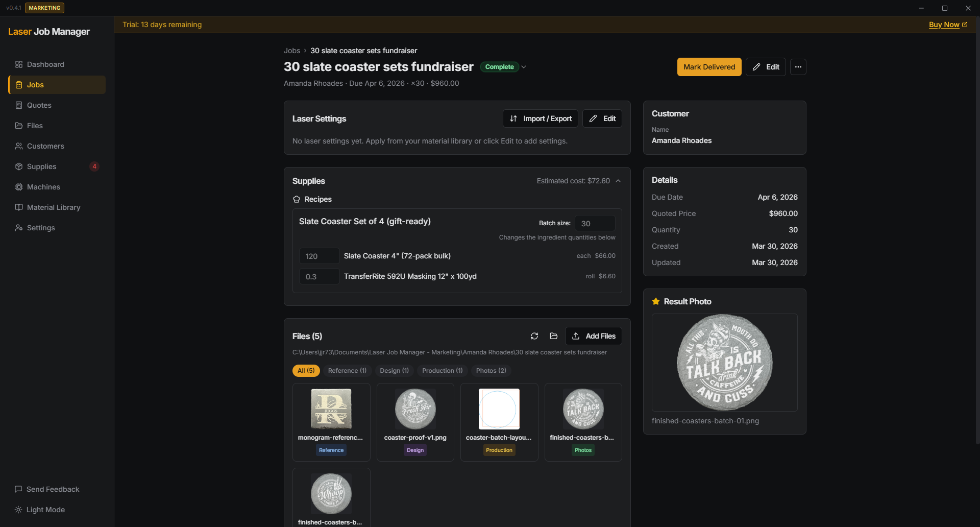Screen dimensions: 980x527
Task: Click the Dashboard sidebar icon
Action: (19, 64)
